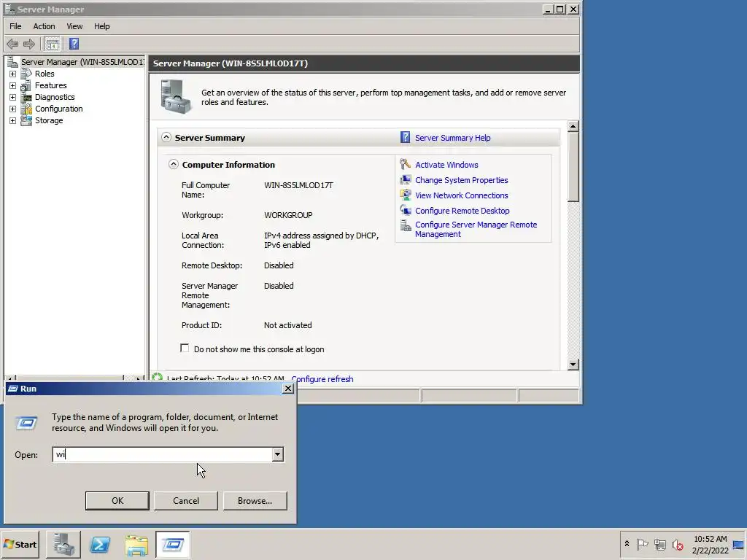Open Windows Explorer from the taskbar

[136, 544]
